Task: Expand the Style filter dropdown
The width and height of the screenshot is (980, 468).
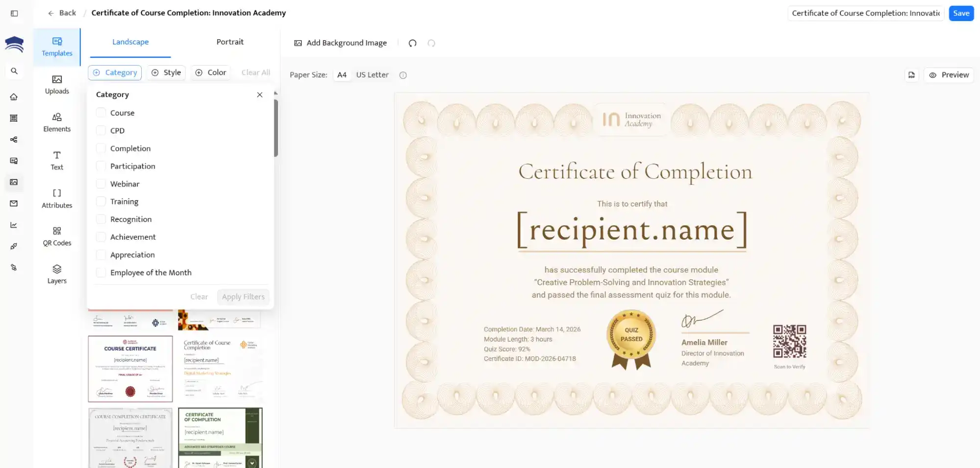Action: tap(166, 73)
